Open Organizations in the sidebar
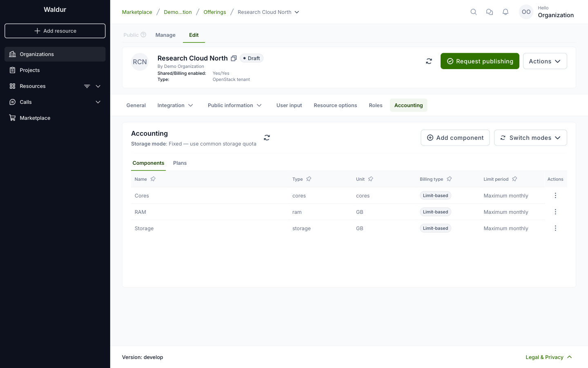This screenshot has width=588, height=368. 55,54
